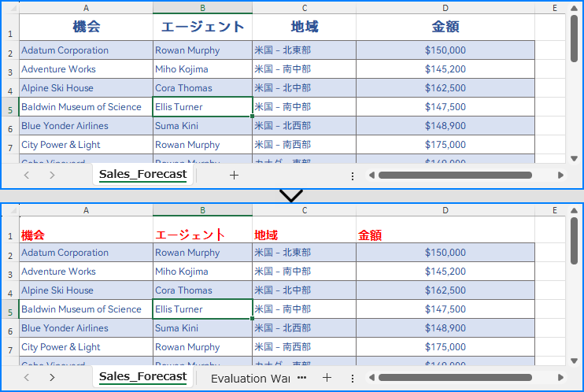Show more hidden sheet tabs in bottom spreadsheet

pyautogui.click(x=302, y=378)
